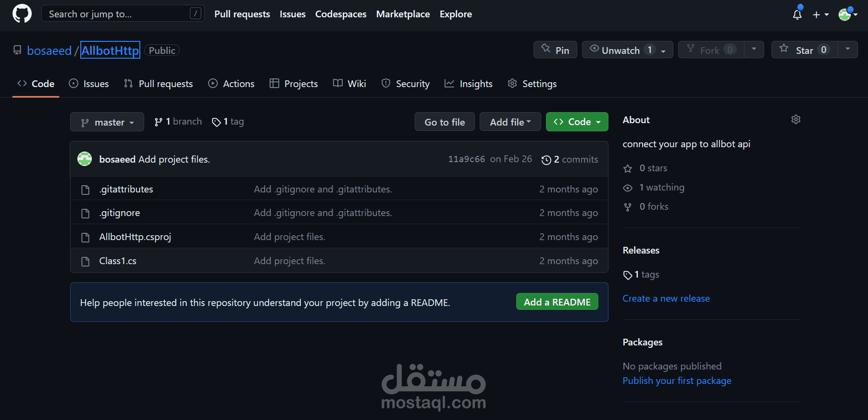Viewport: 868px width, 420px height.
Task: View the 2 commits history
Action: [570, 159]
